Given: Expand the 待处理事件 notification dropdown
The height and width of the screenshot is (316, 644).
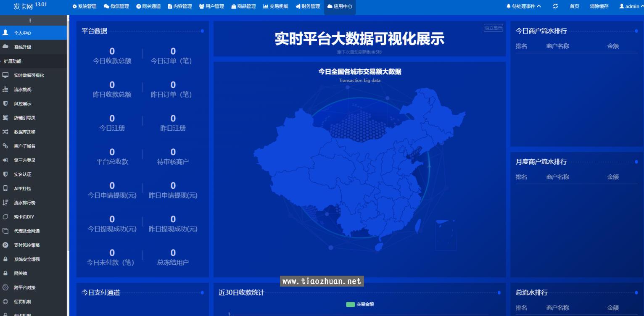Looking at the screenshot, I should pyautogui.click(x=523, y=6).
